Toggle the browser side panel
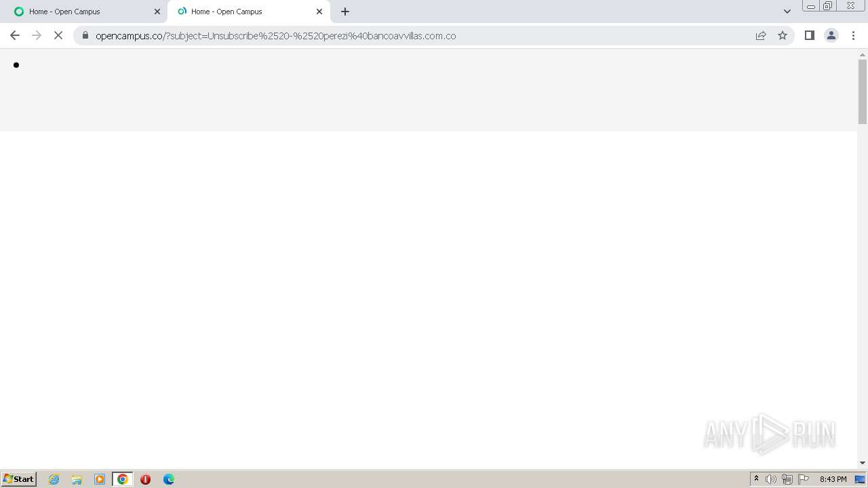Viewport: 868px width, 488px height. coord(809,35)
